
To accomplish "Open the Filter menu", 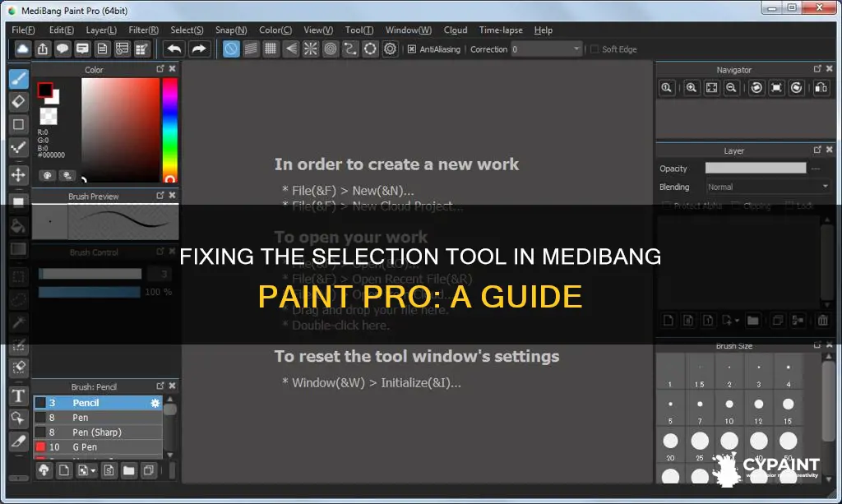I will point(143,30).
